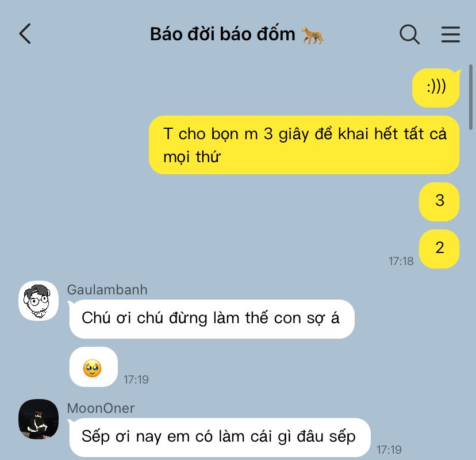This screenshot has height=460, width=476.
Task: Tap the chat title 'Báo đời báo đốm'
Action: click(222, 34)
